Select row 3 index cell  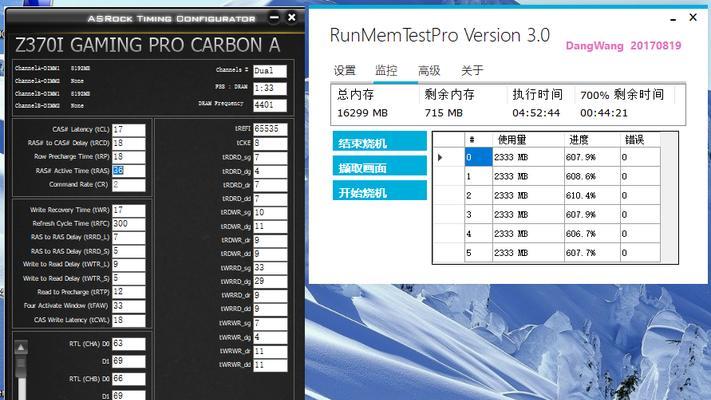click(478, 215)
